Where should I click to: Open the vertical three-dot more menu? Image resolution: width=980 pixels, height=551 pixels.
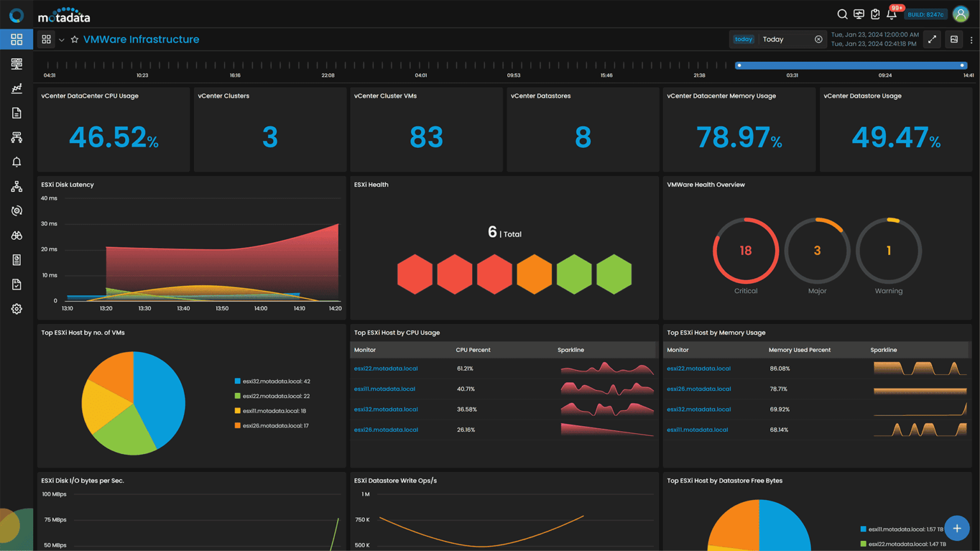971,40
